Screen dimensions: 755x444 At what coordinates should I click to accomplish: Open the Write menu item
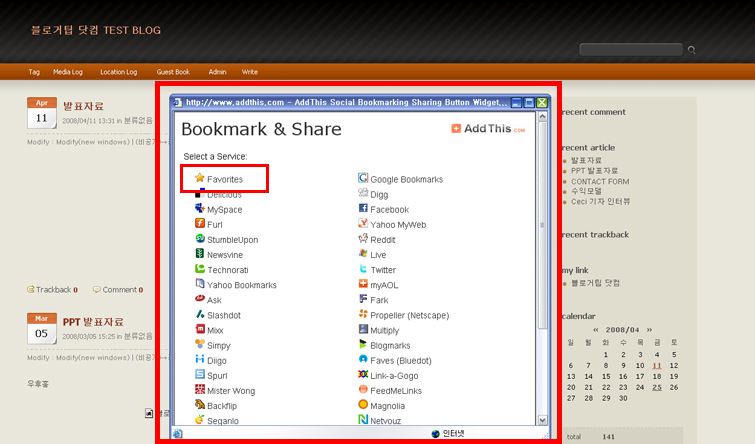[249, 72]
